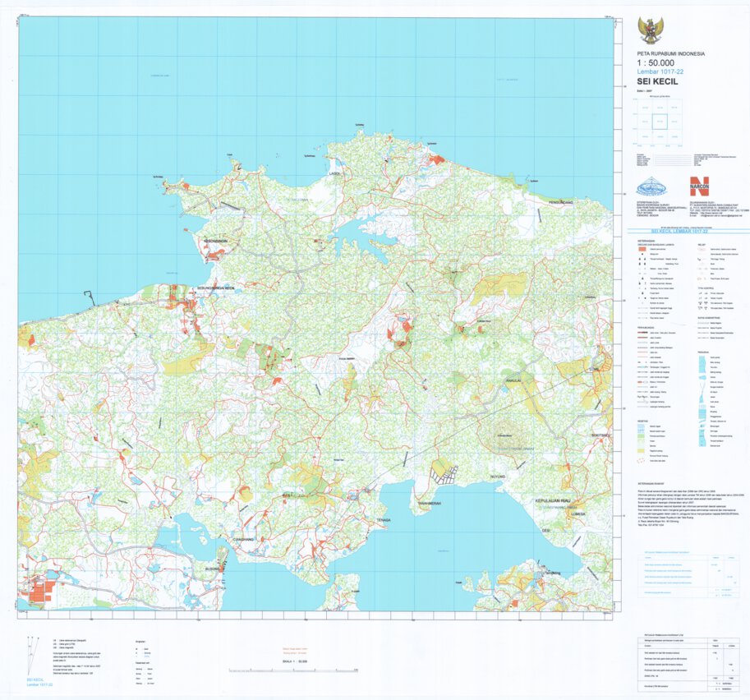Click the "PETA RUPABUMI INDONESIA" heading

tap(670, 53)
